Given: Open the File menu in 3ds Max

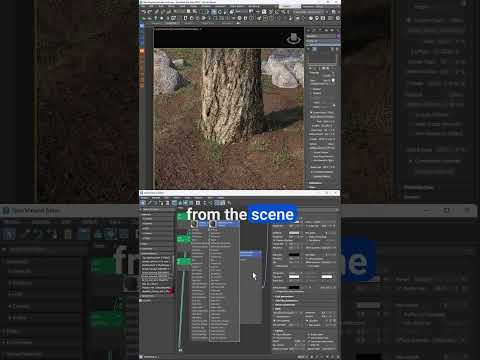Looking at the screenshot, I should click(143, 6).
